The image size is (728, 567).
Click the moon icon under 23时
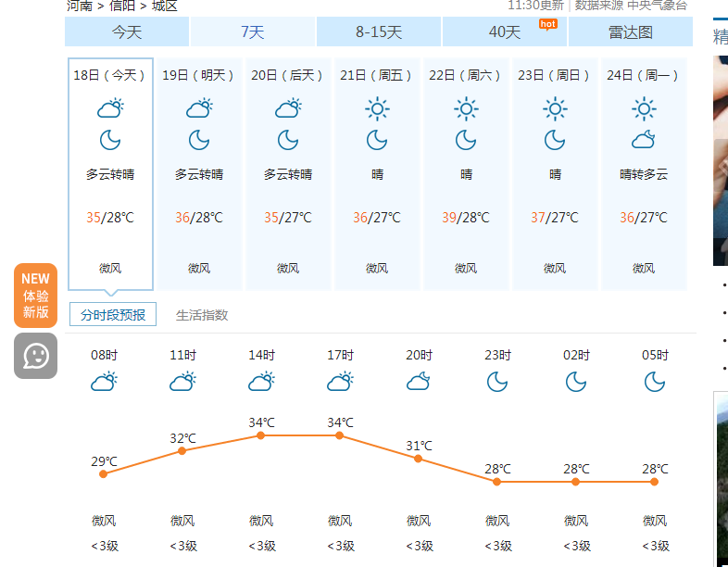pyautogui.click(x=497, y=383)
